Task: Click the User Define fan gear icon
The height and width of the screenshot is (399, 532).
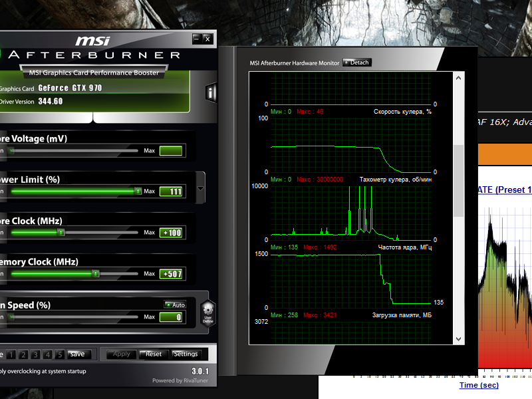Action: pos(207,313)
